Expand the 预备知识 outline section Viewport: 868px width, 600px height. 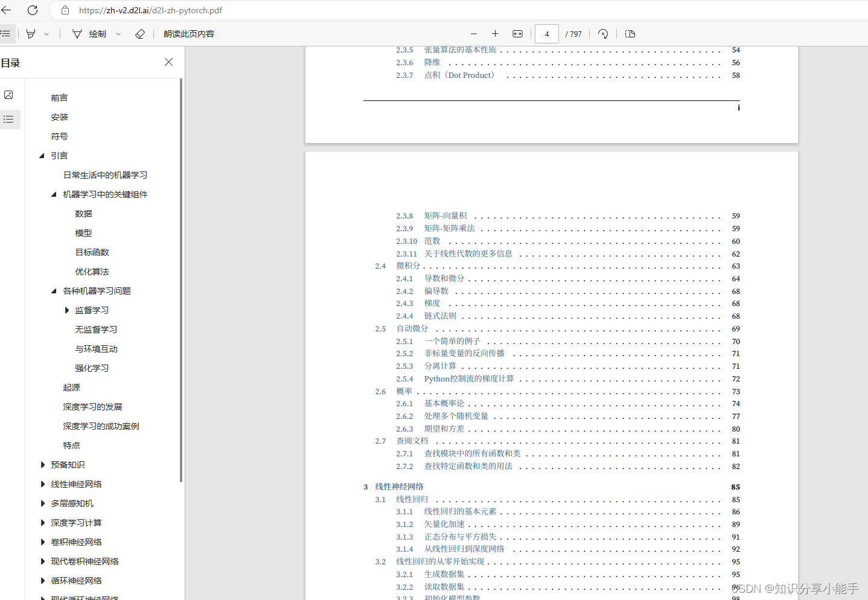[42, 465]
